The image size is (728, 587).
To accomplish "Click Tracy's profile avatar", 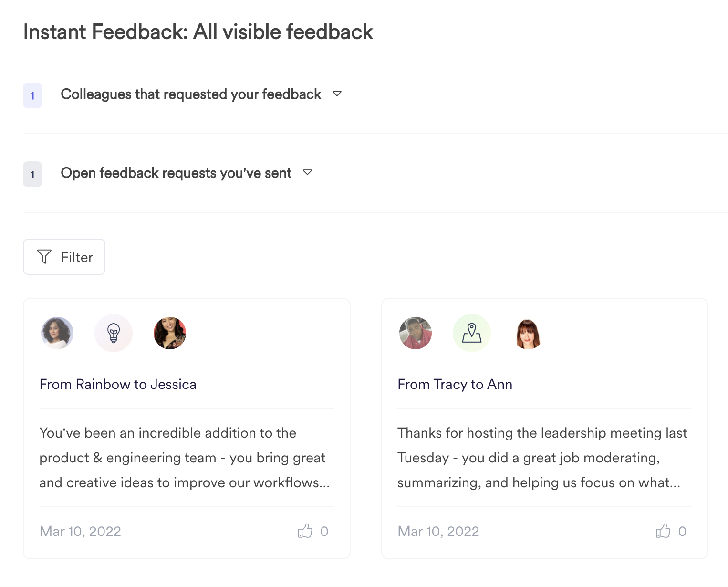I will coord(416,333).
